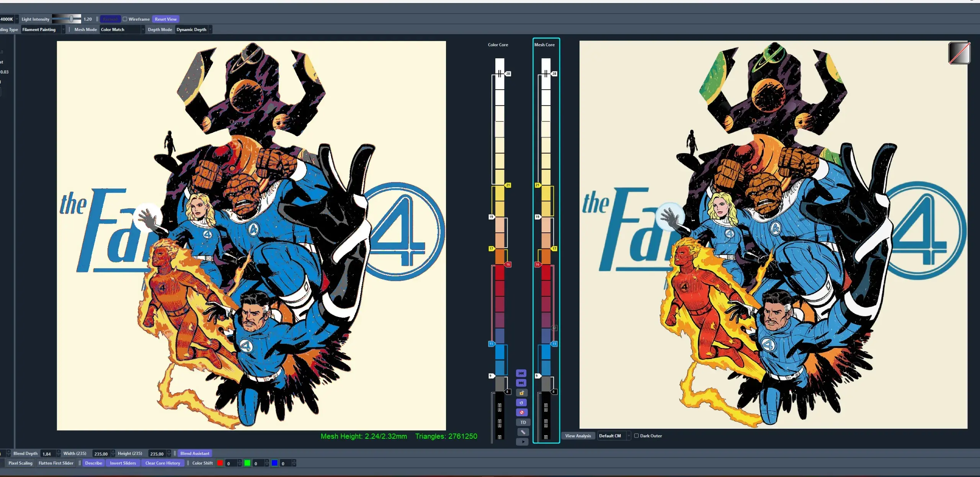Click the Describe button

coord(93,463)
